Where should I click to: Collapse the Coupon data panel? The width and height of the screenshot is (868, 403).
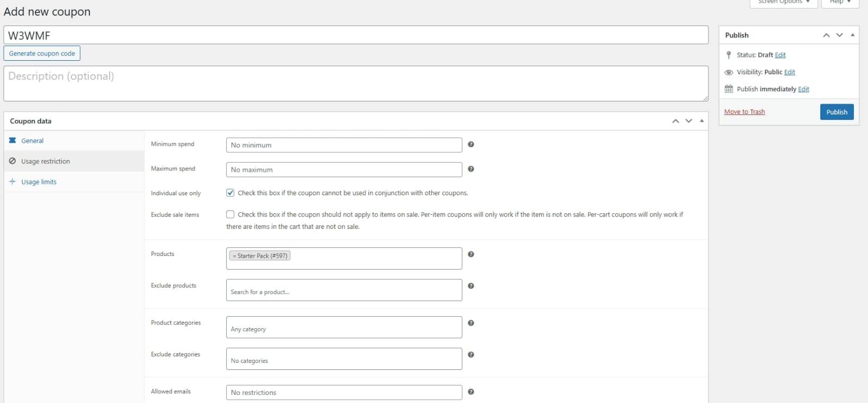701,121
